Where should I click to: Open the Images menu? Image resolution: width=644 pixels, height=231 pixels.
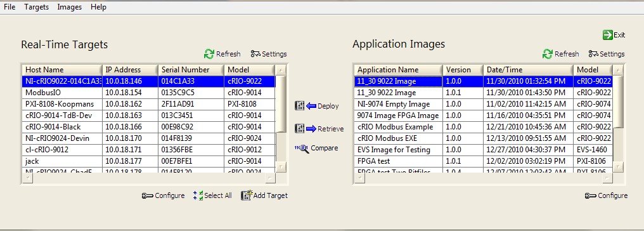point(70,7)
